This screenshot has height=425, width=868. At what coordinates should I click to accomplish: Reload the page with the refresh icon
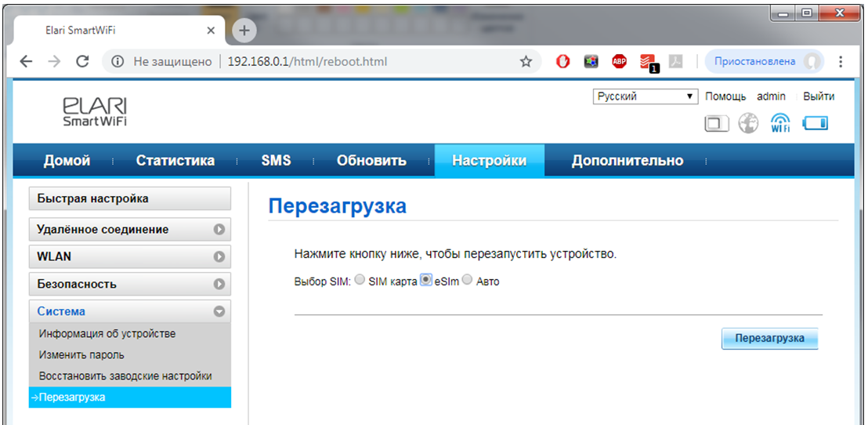point(82,61)
